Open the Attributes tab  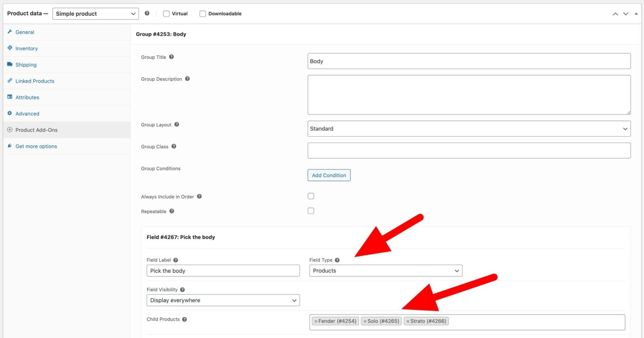coord(67,97)
